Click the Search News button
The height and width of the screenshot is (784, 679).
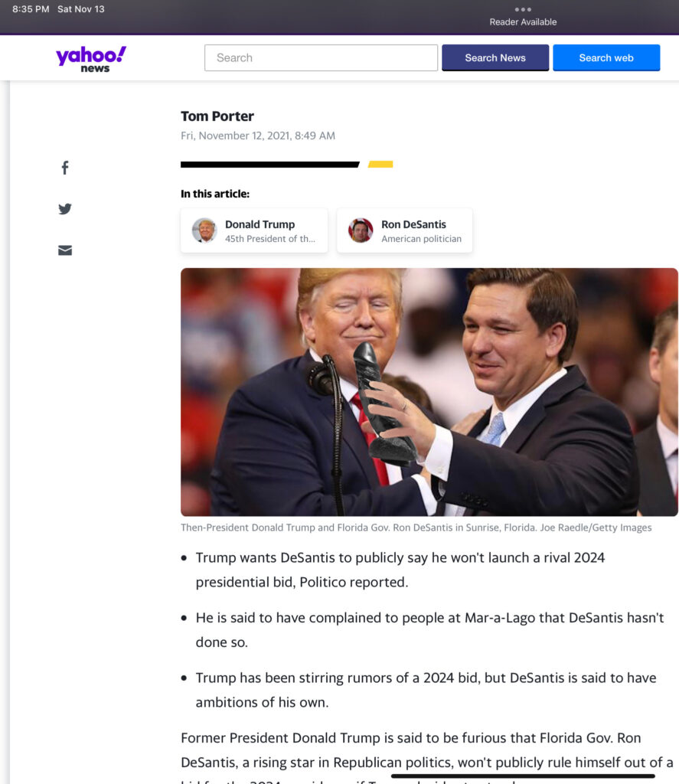[x=495, y=57]
